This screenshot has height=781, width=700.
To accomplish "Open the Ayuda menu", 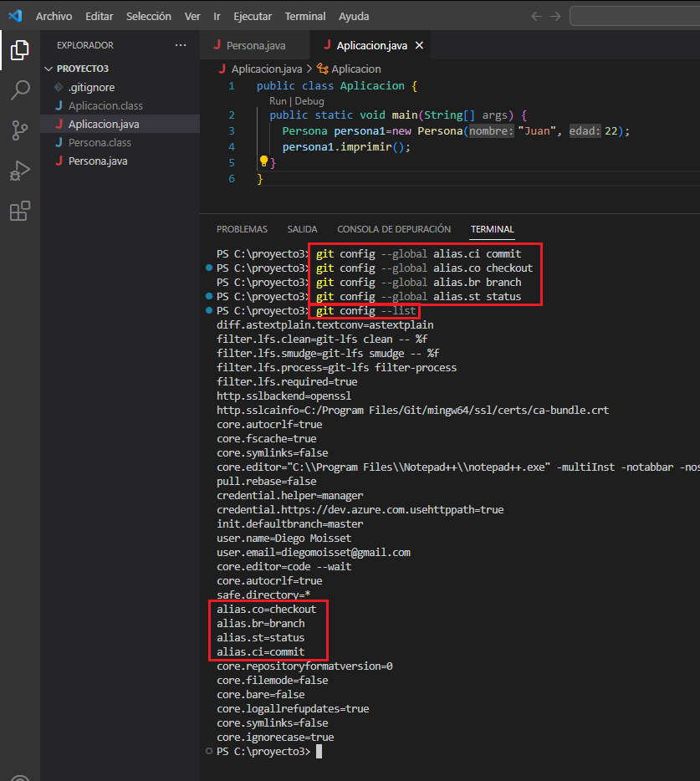I will [354, 17].
